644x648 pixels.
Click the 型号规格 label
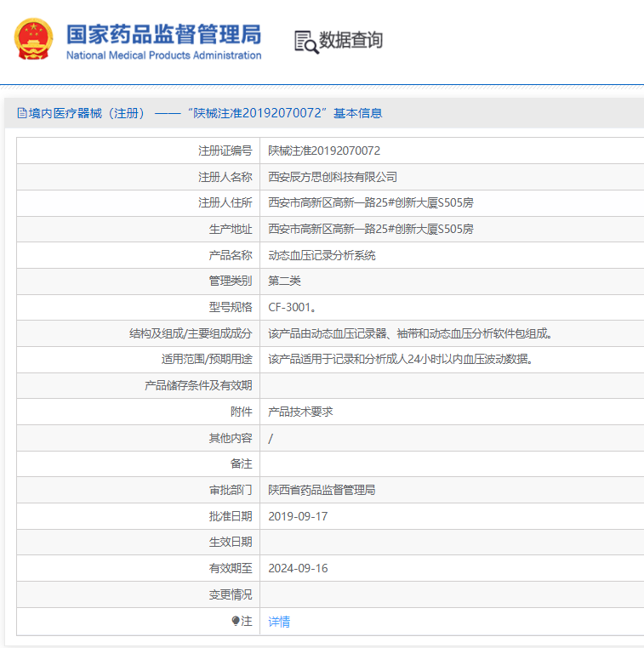point(231,308)
